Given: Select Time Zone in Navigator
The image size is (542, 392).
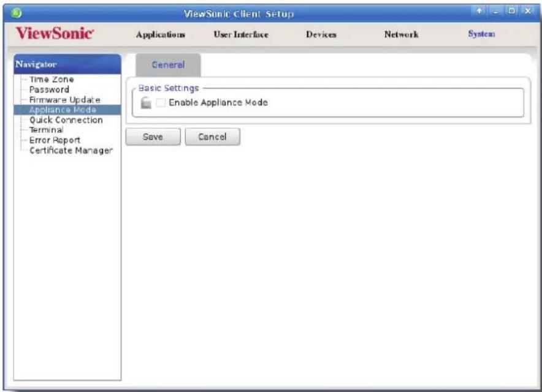Looking at the screenshot, I should tap(52, 80).
